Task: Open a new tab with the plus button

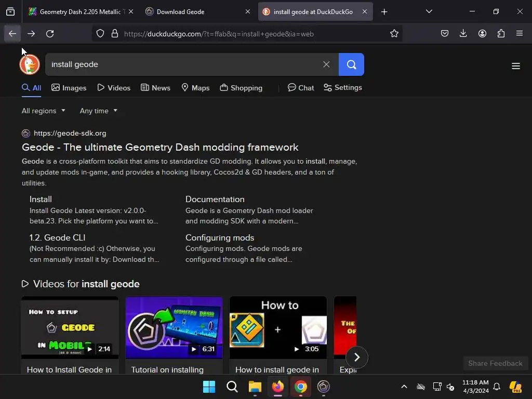Action: pyautogui.click(x=384, y=12)
